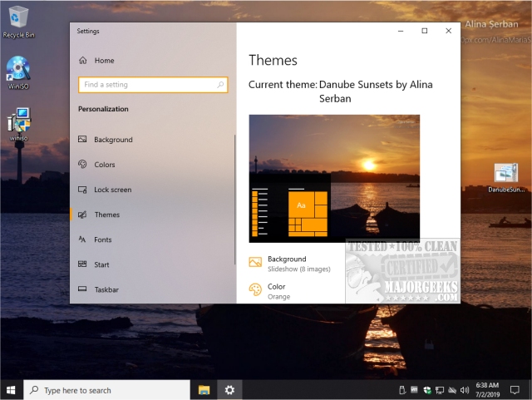Click the volume speaker tray icon
The height and width of the screenshot is (400, 532).
465,390
